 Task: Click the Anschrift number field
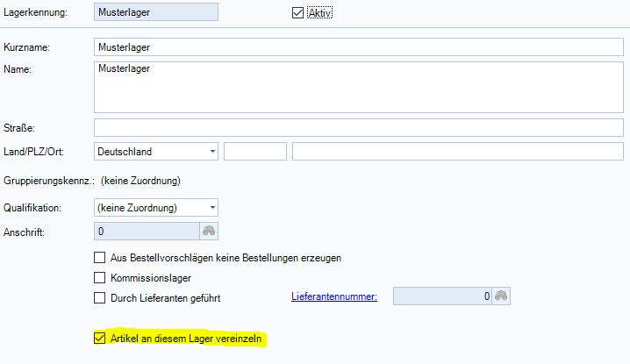pos(146,232)
